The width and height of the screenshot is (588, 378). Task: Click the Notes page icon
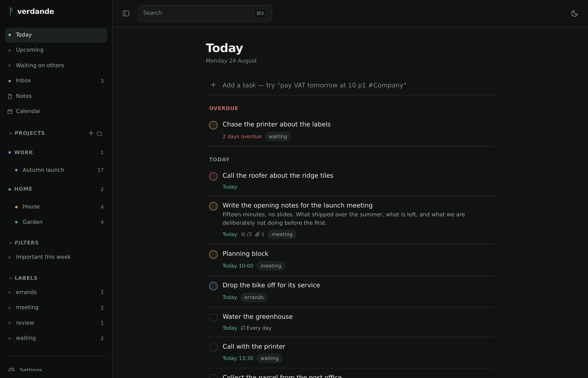[10, 96]
